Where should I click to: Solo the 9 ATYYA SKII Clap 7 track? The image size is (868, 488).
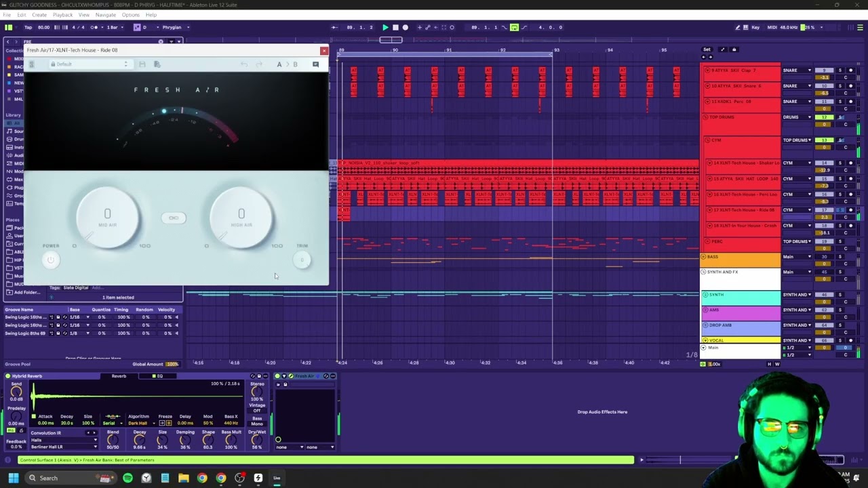(x=840, y=70)
